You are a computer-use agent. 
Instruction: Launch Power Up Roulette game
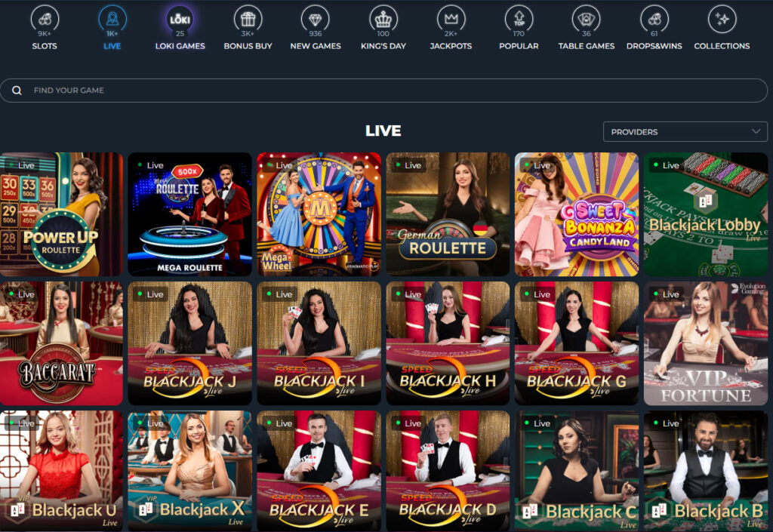coord(61,214)
